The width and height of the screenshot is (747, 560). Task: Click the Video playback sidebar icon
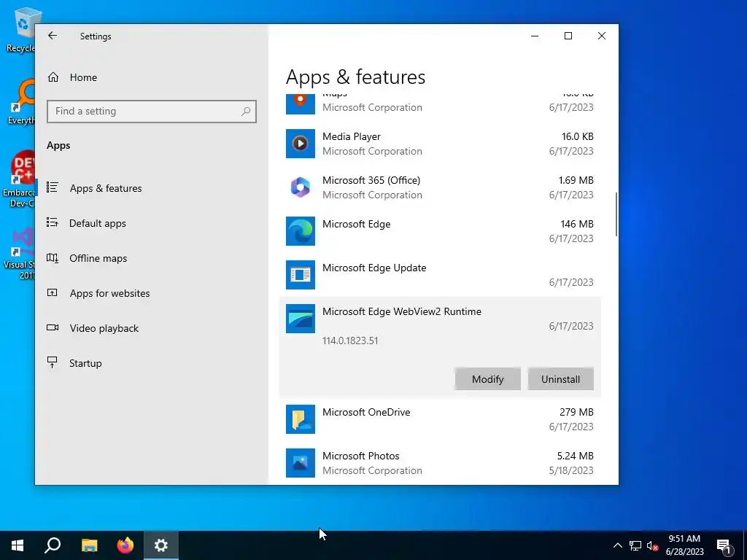point(53,327)
